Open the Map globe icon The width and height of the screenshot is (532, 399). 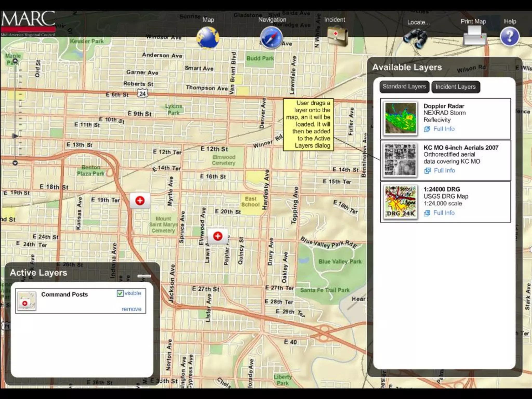click(208, 38)
